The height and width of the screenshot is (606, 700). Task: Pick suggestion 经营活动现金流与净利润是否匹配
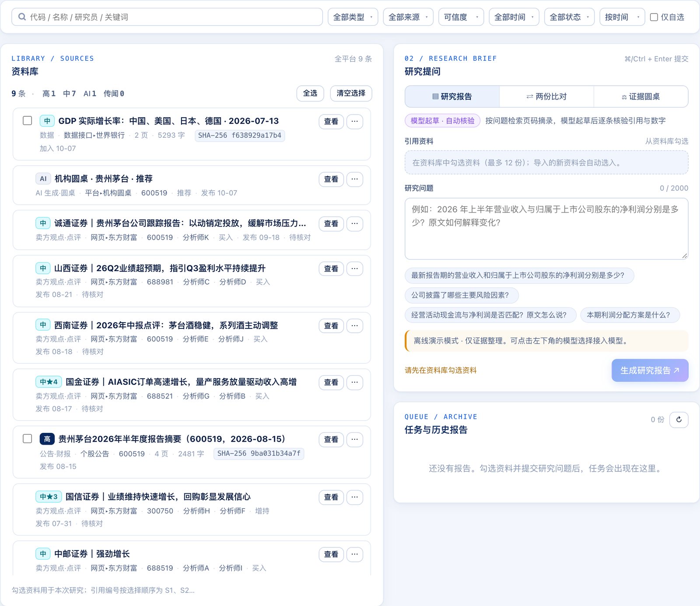pos(490,315)
